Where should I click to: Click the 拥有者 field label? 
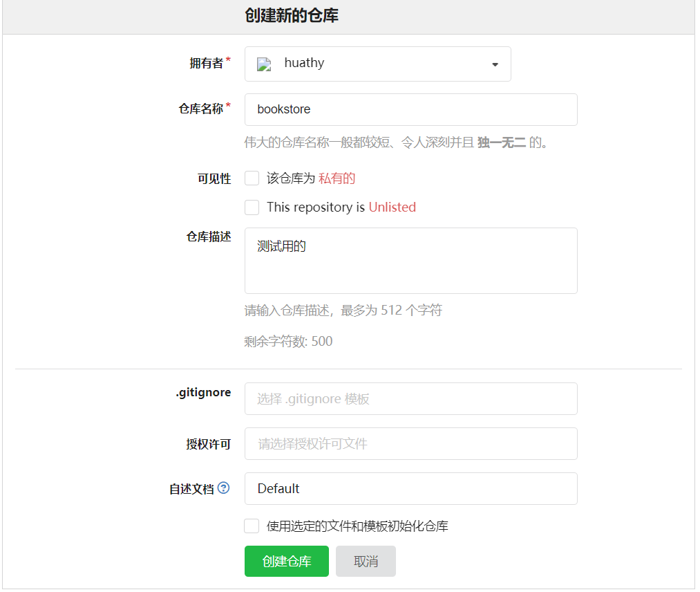[x=206, y=64]
